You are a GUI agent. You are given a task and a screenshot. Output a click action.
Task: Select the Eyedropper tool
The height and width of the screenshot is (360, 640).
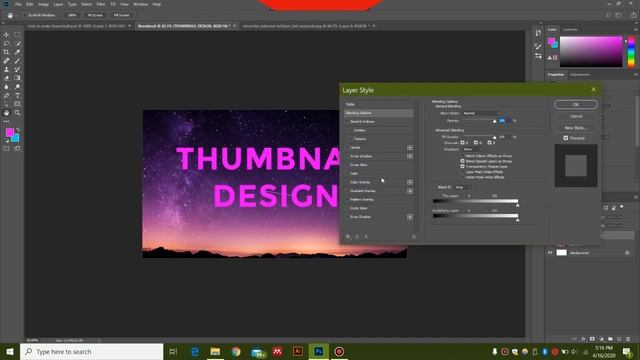[17, 52]
